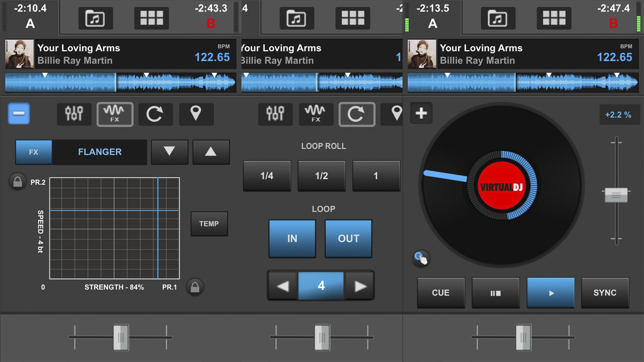Select the cue point marker icon in left panel

tap(196, 114)
